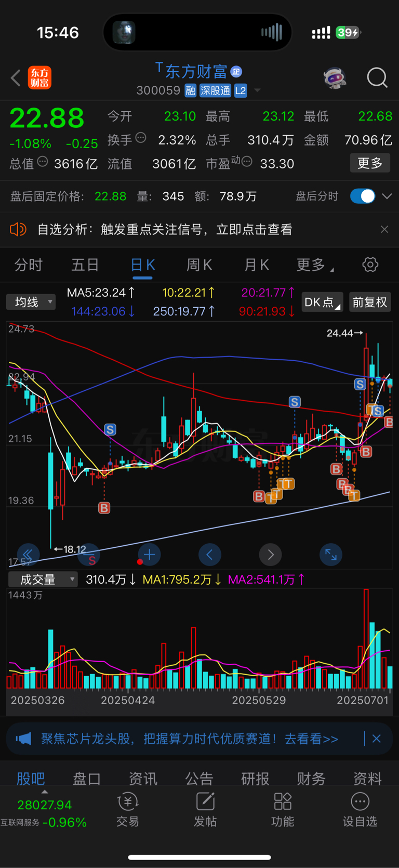Open the 成交量 indicator dropdown

coord(43,579)
